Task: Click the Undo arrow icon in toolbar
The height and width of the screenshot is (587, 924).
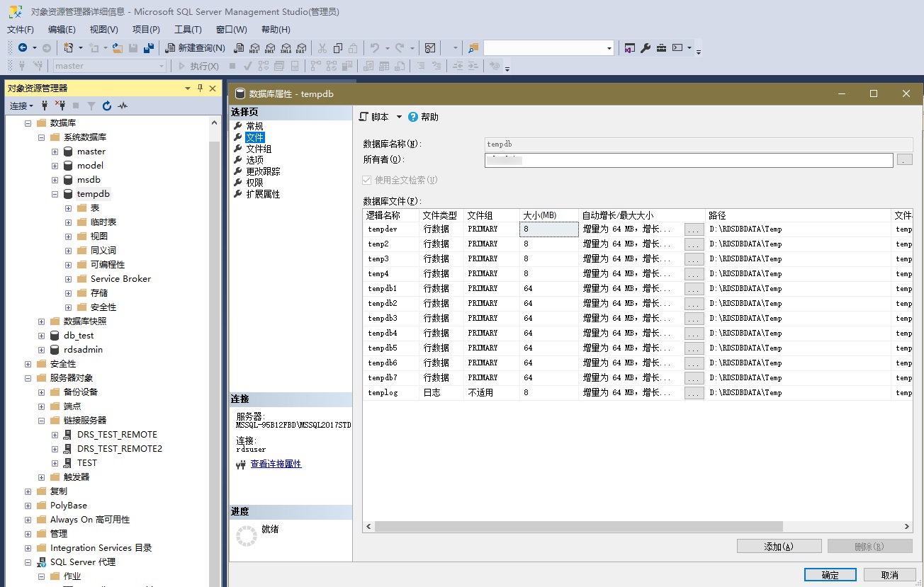Action: 375,48
